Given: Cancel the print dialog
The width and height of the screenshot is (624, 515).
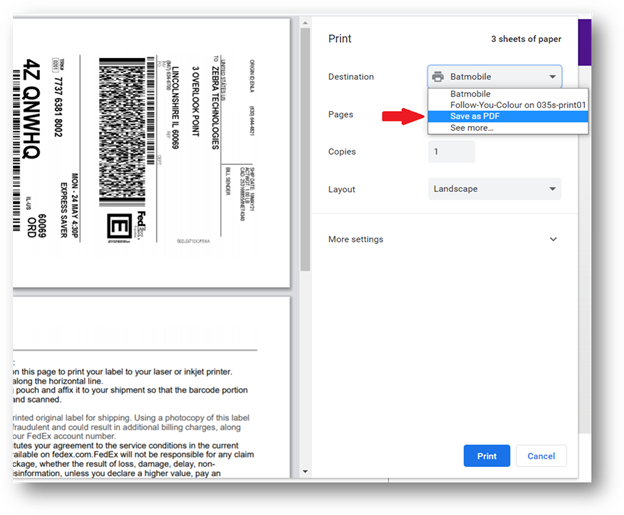Looking at the screenshot, I should tap(541, 456).
